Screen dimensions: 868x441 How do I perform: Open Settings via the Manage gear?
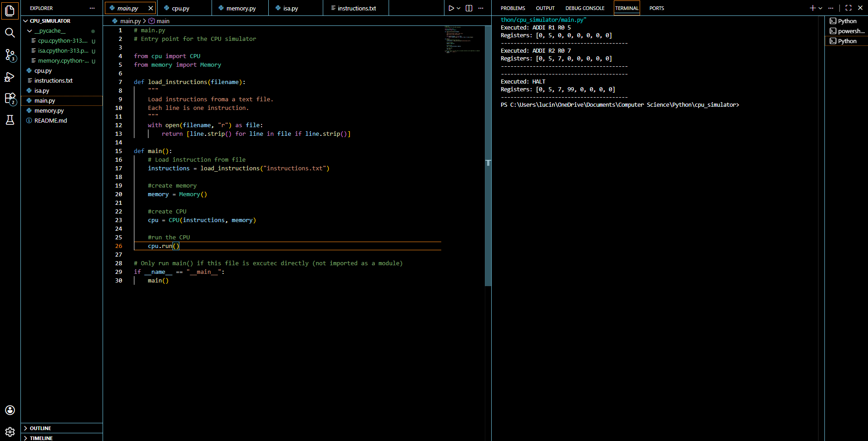(10, 431)
